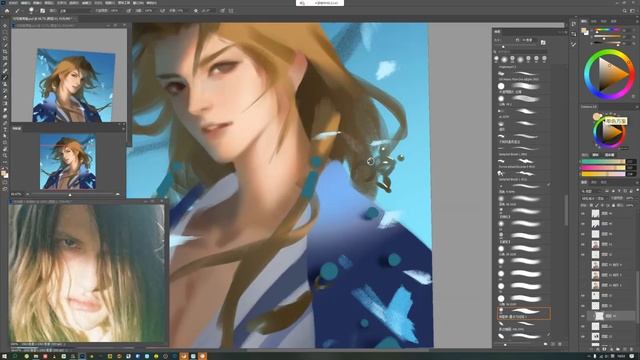The width and height of the screenshot is (640, 360).
Task: Open the workspace switcher at top right
Action: 633,11
